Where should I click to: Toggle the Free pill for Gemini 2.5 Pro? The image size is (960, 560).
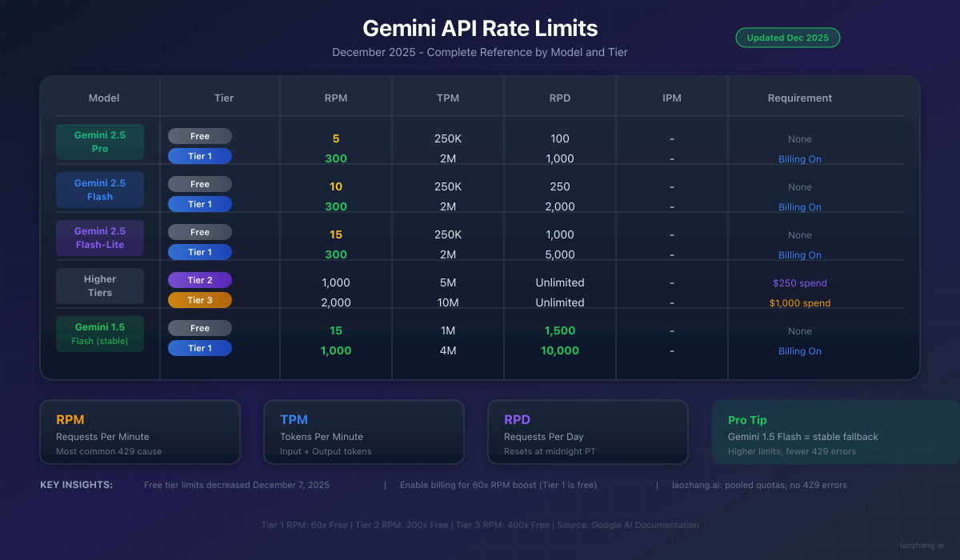pos(199,136)
